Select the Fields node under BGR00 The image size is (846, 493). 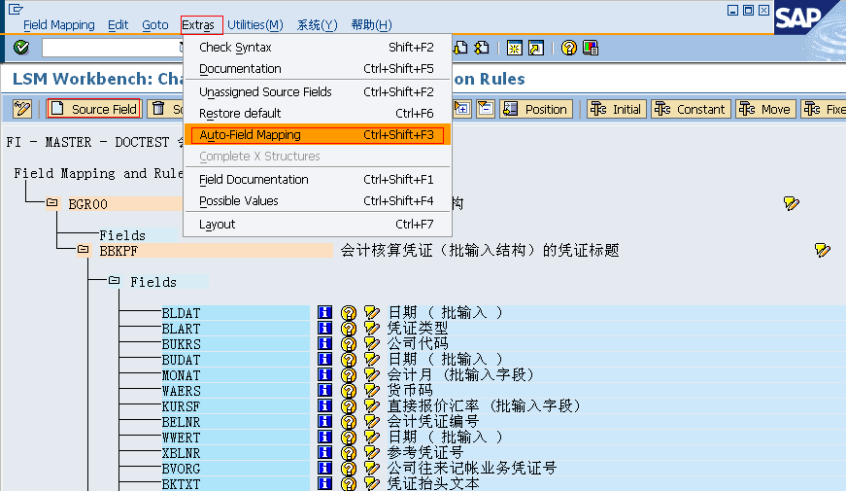tap(122, 235)
